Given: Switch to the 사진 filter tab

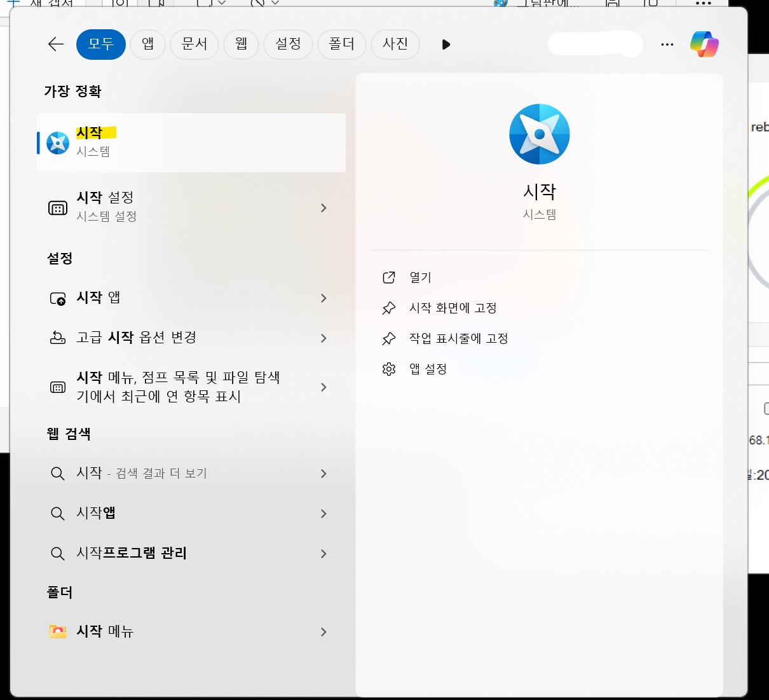Looking at the screenshot, I should [x=395, y=44].
